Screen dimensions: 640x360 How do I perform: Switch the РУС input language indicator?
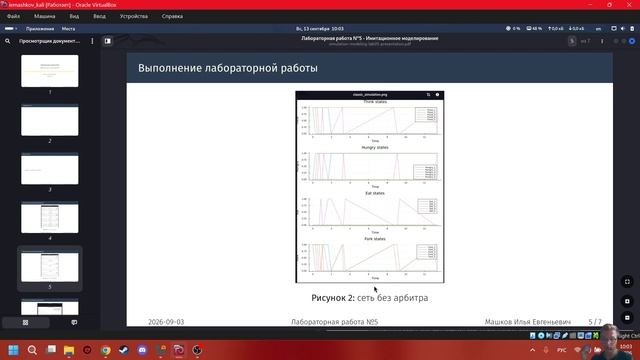(562, 350)
